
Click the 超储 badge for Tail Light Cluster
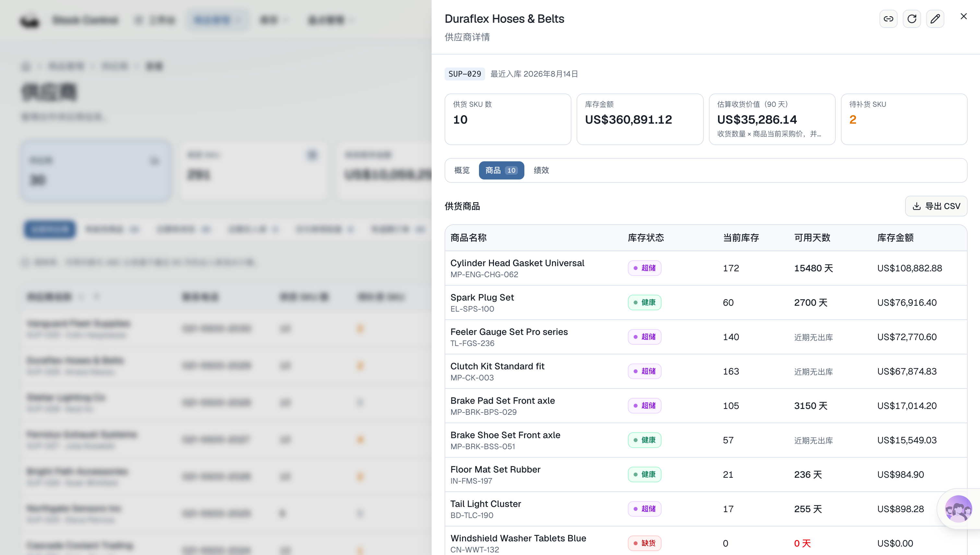[645, 509]
